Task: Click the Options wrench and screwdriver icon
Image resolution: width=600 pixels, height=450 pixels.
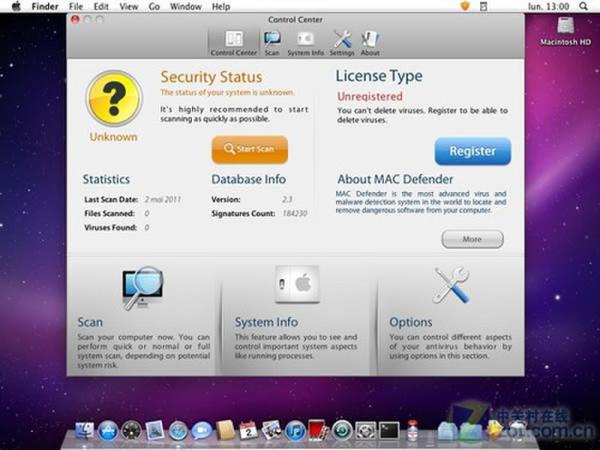Action: (x=452, y=285)
